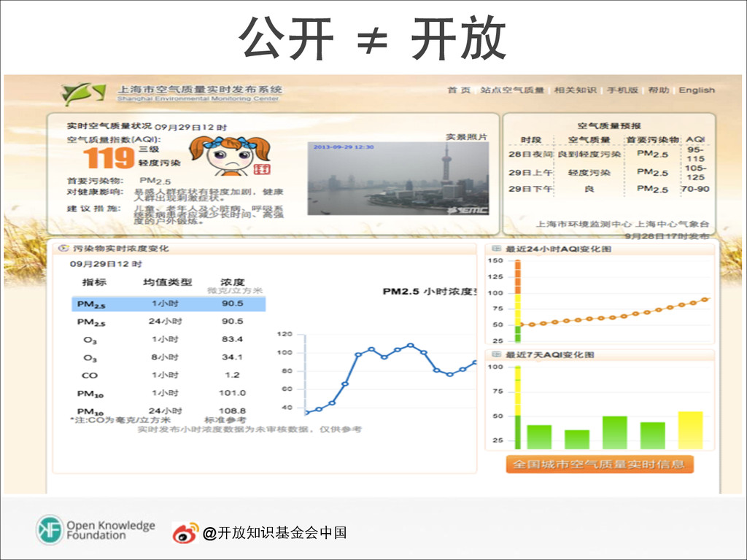Select the O3 8小时 row
This screenshot has height=560, width=747.
169,357
